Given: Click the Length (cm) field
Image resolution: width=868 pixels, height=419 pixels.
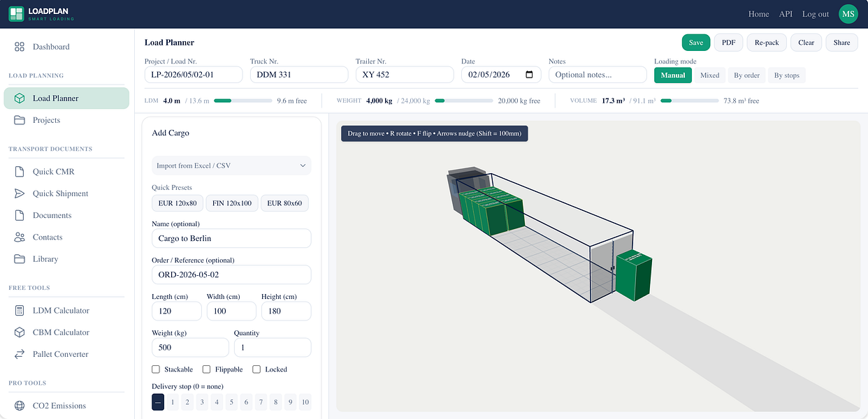Looking at the screenshot, I should click(x=177, y=311).
